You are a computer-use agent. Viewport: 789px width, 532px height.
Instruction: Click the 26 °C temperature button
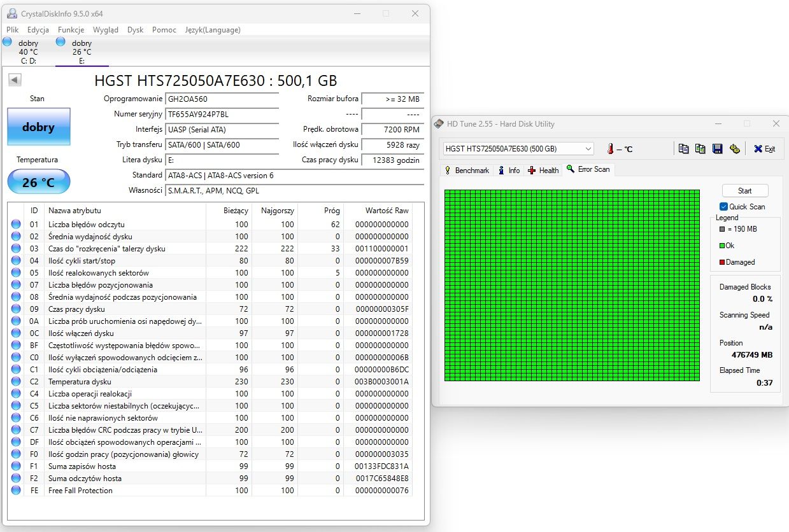click(x=39, y=182)
